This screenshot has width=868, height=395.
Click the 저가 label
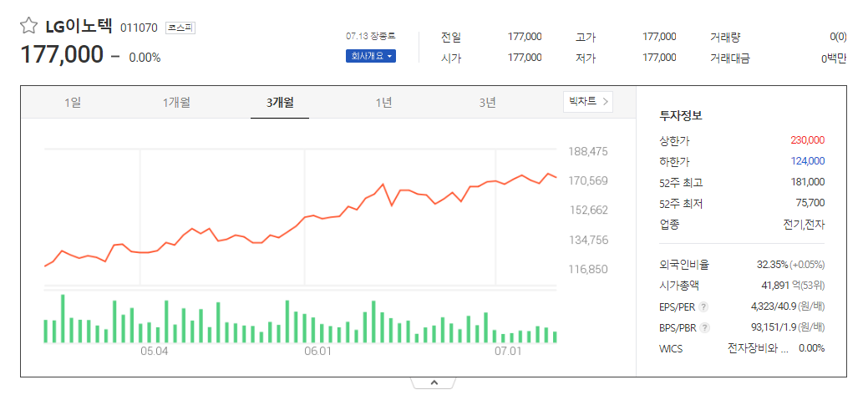click(x=585, y=58)
